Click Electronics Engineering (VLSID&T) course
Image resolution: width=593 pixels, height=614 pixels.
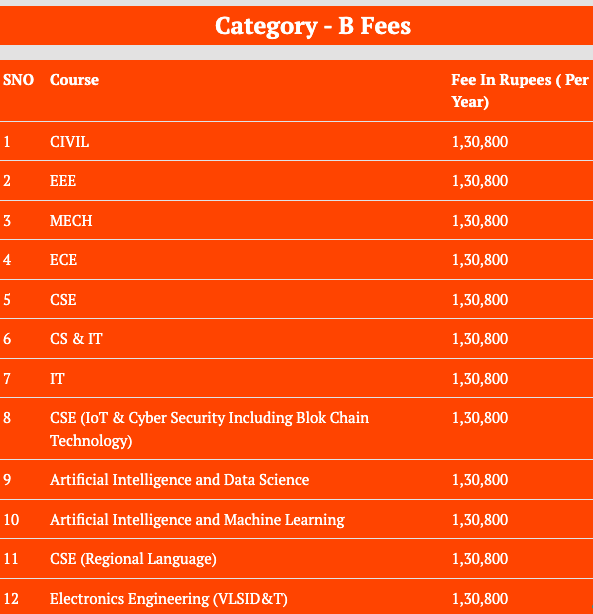(169, 599)
